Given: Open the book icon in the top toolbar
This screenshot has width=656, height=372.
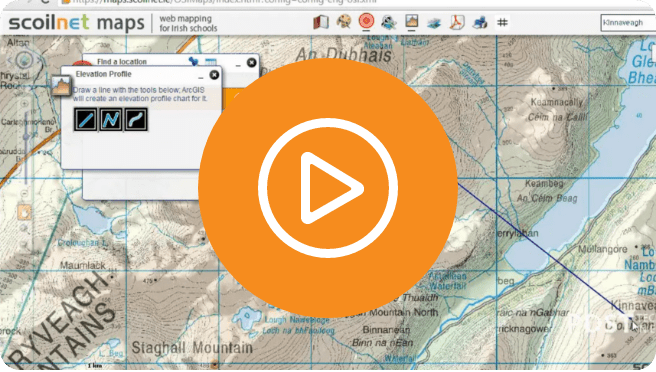Looking at the screenshot, I should tap(321, 22).
